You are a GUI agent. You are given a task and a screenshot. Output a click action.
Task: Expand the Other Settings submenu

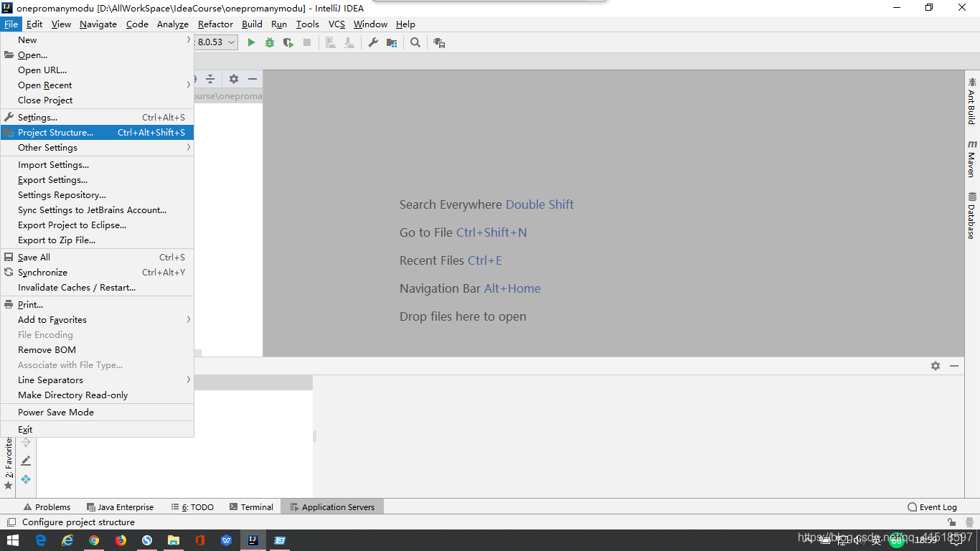pyautogui.click(x=97, y=148)
